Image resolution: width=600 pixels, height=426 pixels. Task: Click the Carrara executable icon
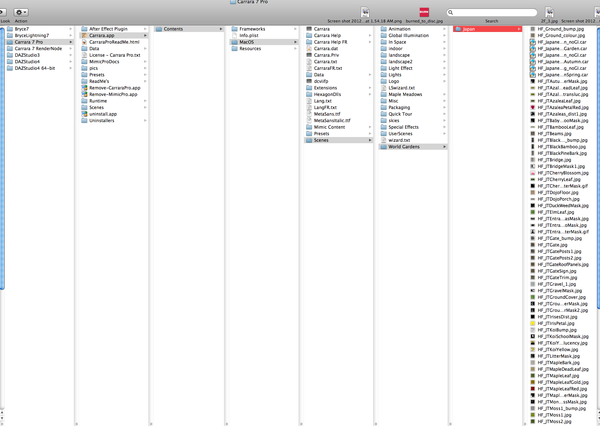pos(309,29)
